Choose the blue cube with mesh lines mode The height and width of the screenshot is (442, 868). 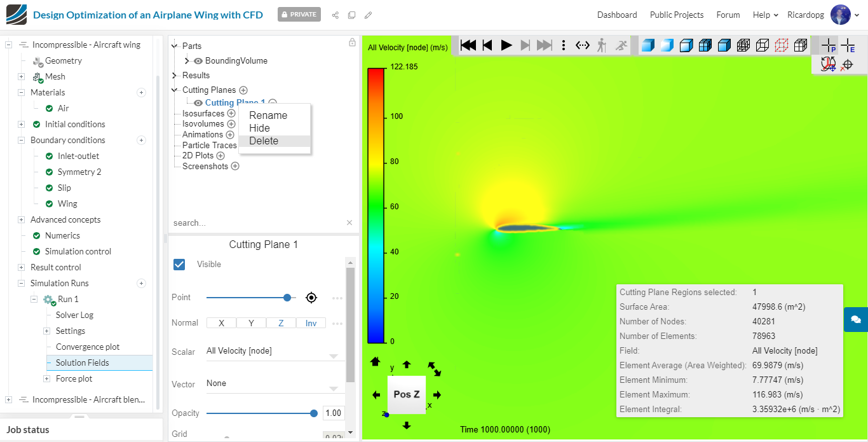click(x=705, y=45)
